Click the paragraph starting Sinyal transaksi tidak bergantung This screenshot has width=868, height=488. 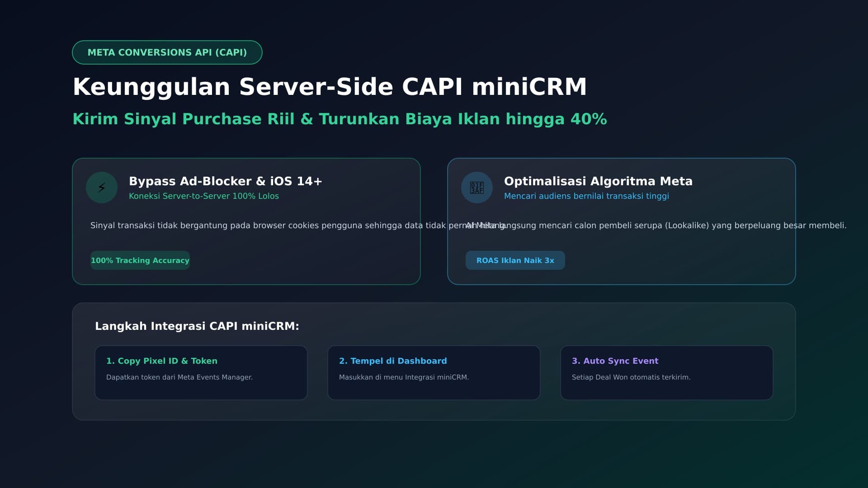[297, 225]
